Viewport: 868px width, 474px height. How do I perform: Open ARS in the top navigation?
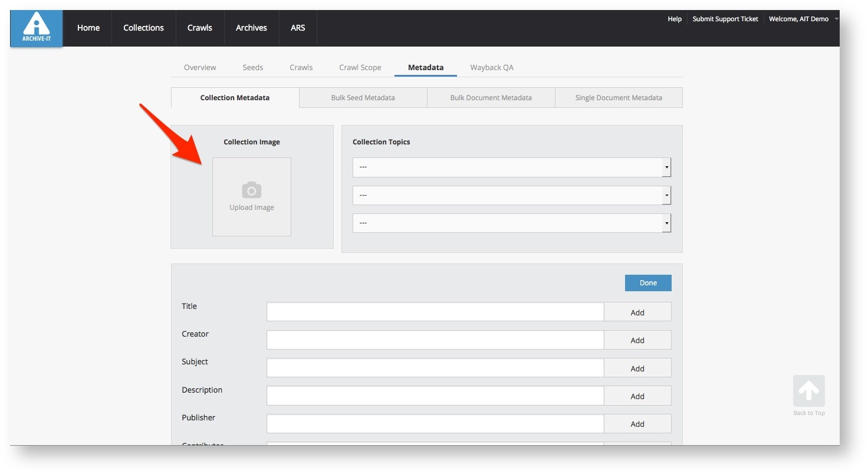pos(298,28)
